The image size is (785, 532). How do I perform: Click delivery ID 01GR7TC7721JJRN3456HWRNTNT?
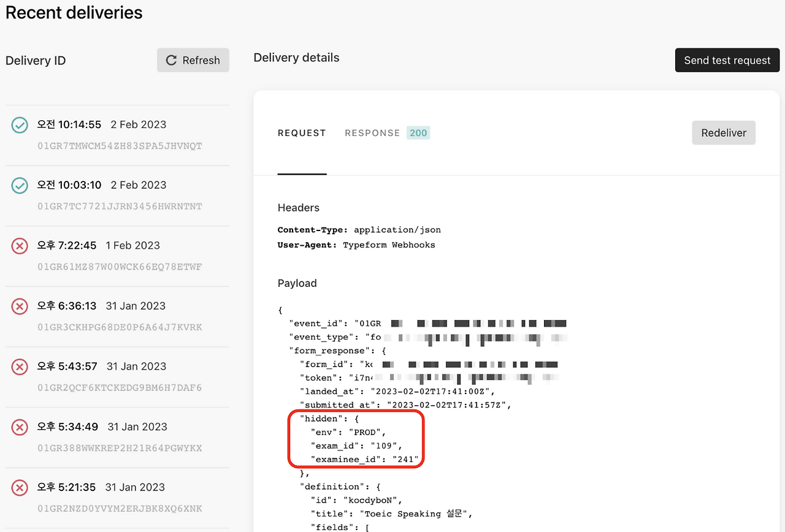click(x=120, y=207)
